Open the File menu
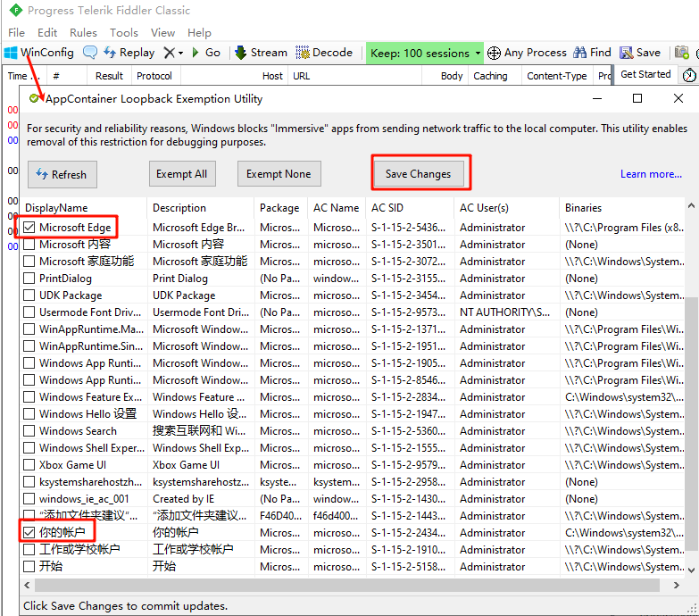Screen dimensions: 699x616 tap(16, 32)
